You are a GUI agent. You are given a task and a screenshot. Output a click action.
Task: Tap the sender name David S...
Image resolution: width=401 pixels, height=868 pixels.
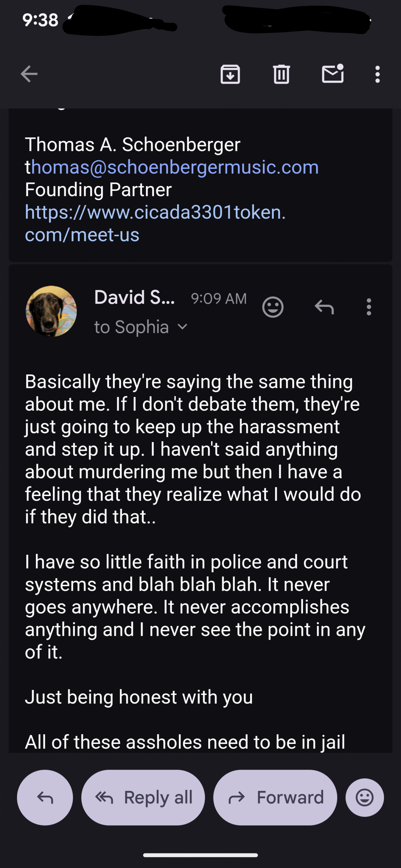(134, 297)
